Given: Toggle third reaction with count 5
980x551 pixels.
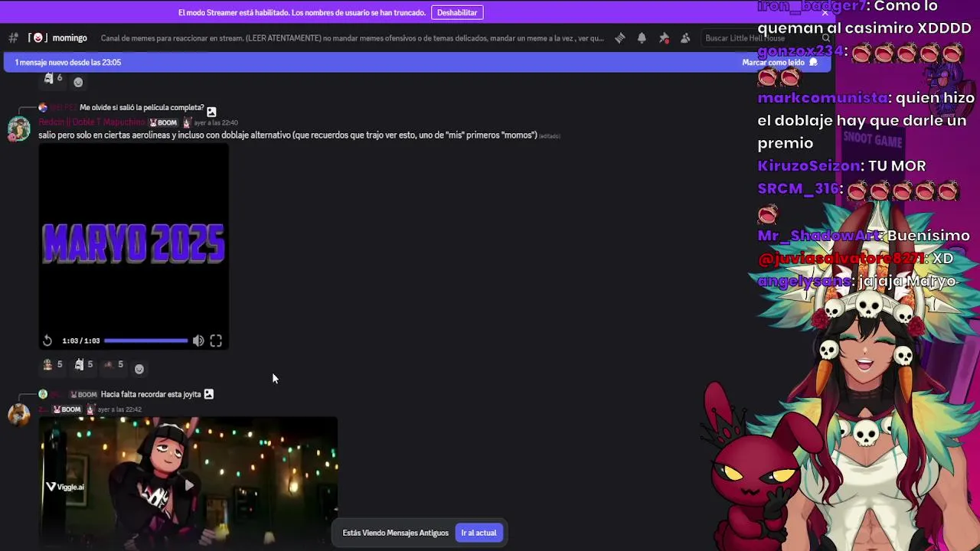Looking at the screenshot, I should click(x=114, y=365).
